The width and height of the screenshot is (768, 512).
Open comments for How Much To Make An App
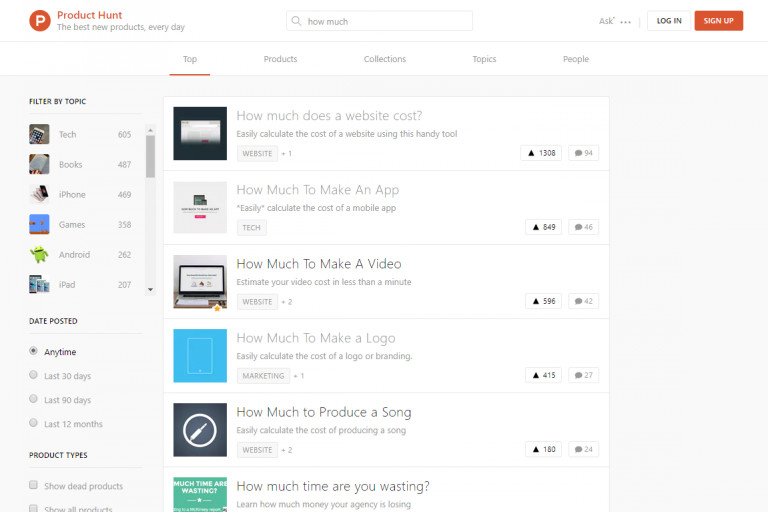click(x=583, y=227)
